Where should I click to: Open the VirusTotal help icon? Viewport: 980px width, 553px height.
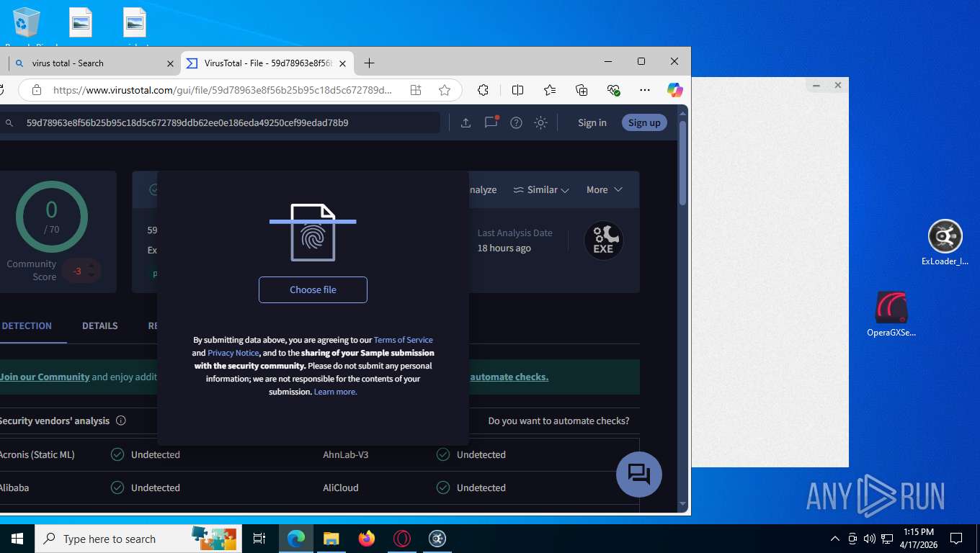click(516, 122)
